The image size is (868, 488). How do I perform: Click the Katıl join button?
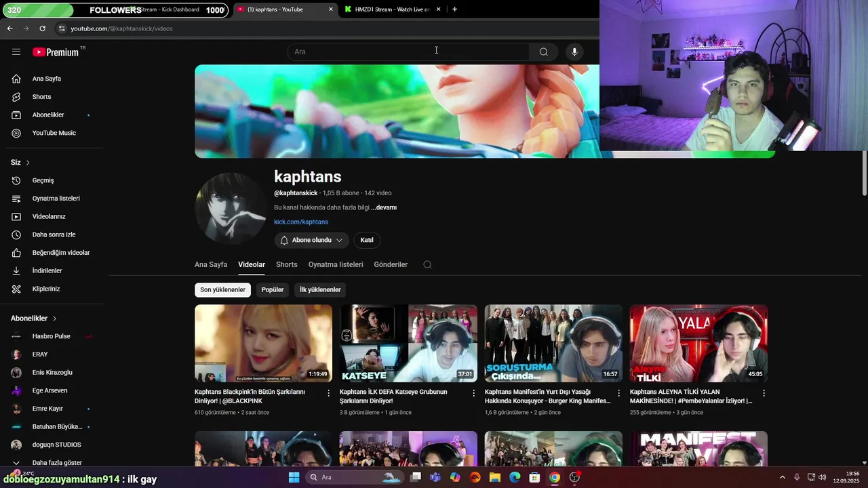(367, 240)
